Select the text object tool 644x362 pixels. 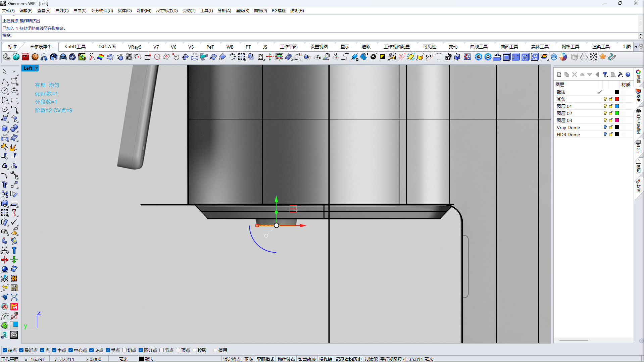pyautogui.click(x=5, y=185)
